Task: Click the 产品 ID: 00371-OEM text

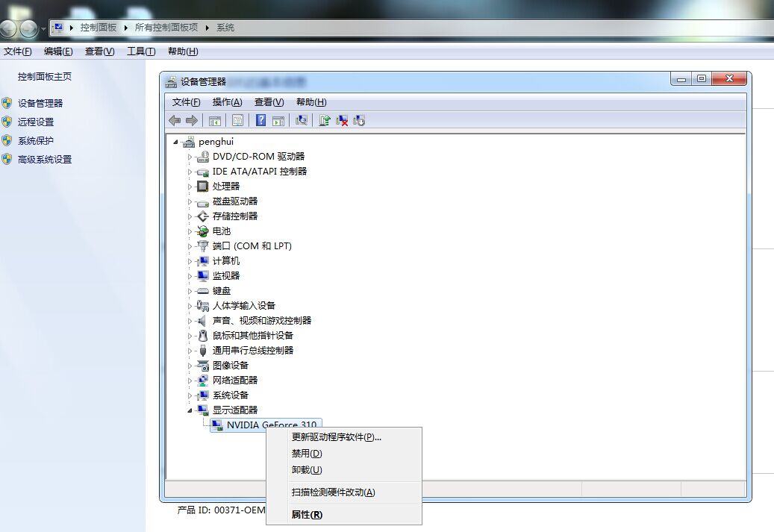Action: [x=221, y=510]
